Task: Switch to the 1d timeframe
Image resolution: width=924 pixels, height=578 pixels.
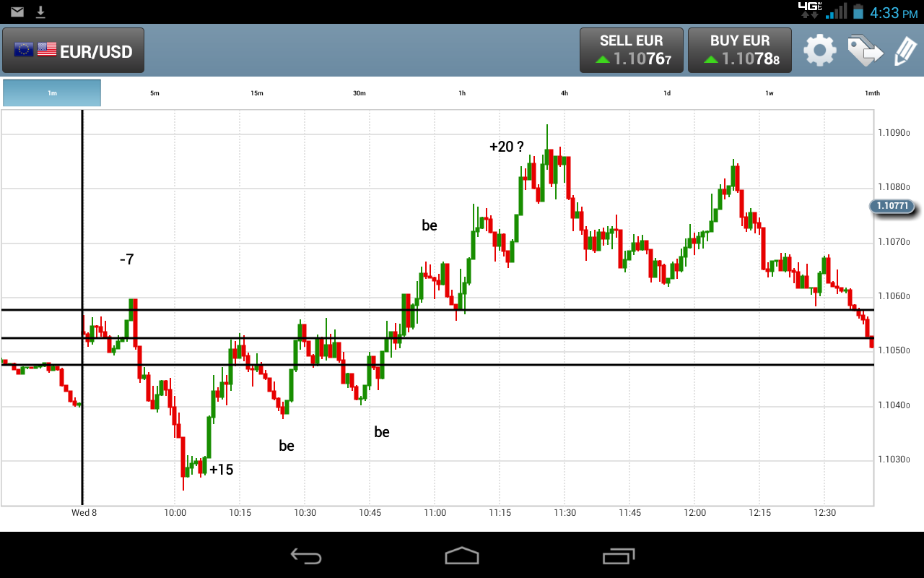Action: click(667, 93)
